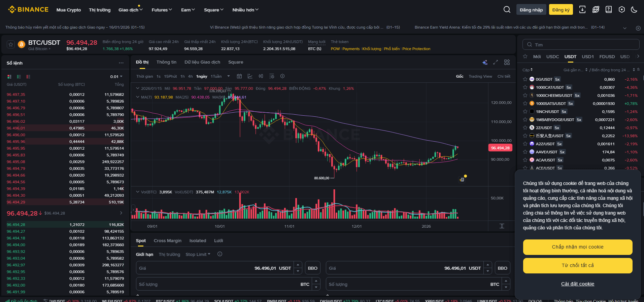The image size is (644, 302).
Task: Show both bids and asks order book view
Action: point(9,77)
